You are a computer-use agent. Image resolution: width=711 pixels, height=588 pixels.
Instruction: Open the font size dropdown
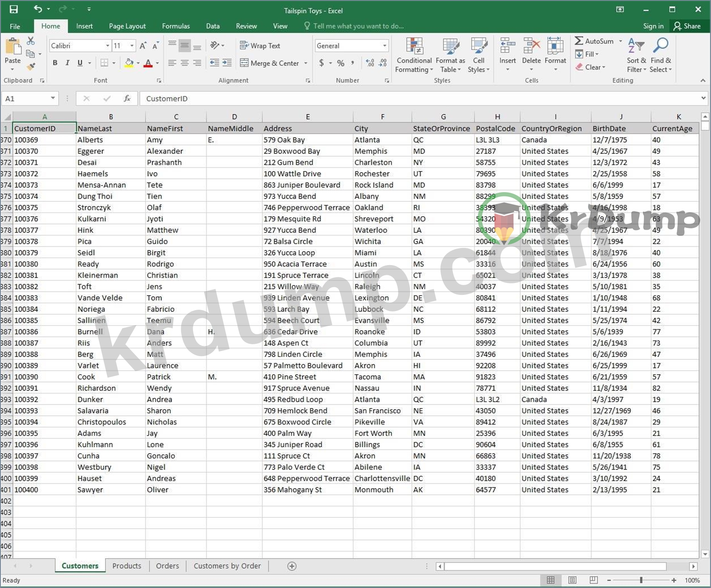[x=132, y=46]
